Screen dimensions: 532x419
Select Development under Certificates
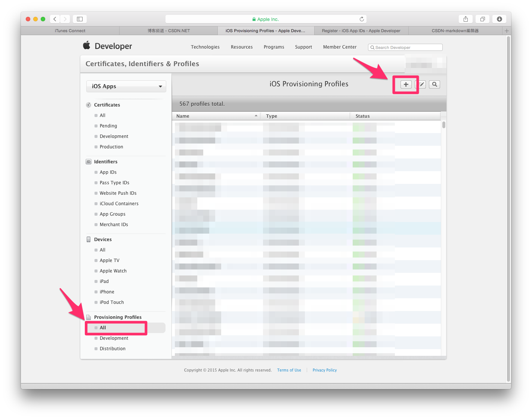click(114, 136)
